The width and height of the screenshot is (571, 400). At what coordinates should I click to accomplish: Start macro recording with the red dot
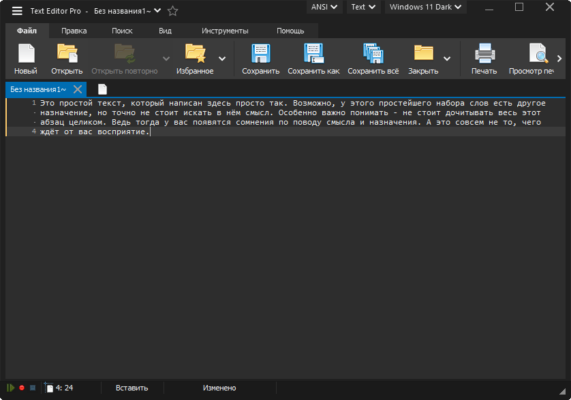click(x=22, y=388)
